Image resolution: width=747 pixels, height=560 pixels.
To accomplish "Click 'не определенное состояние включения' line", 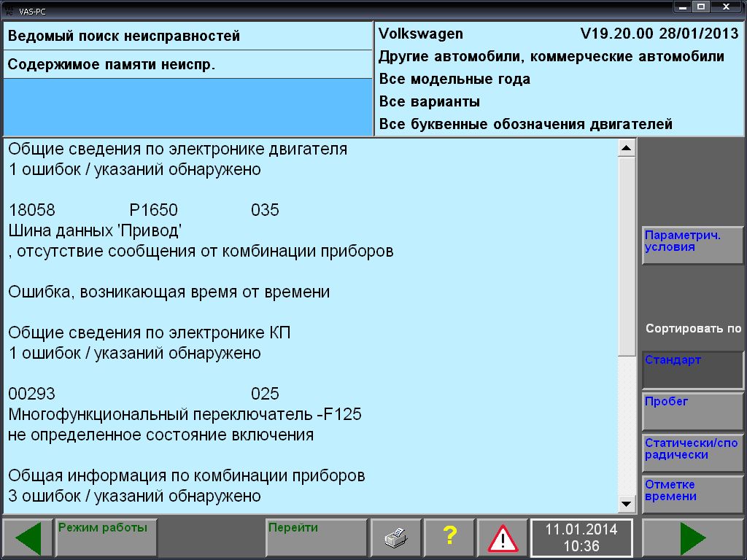I will 161,435.
